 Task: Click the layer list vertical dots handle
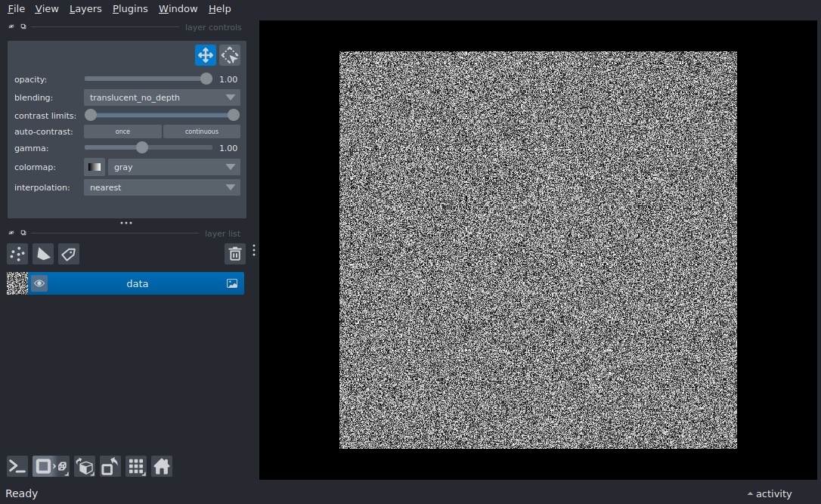254,250
